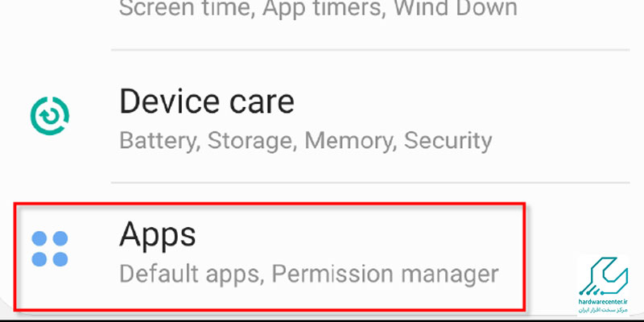Click the 'Default apps' subtitle text
The width and height of the screenshot is (644, 322).
[191, 274]
